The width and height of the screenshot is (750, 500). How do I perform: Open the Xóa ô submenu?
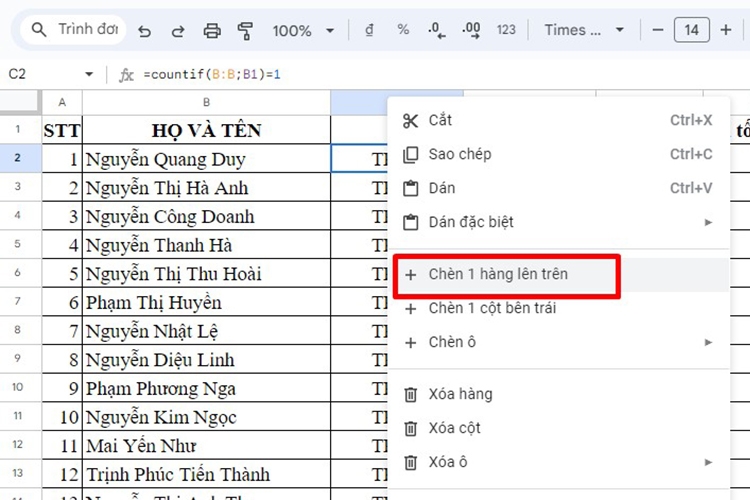tap(558, 463)
